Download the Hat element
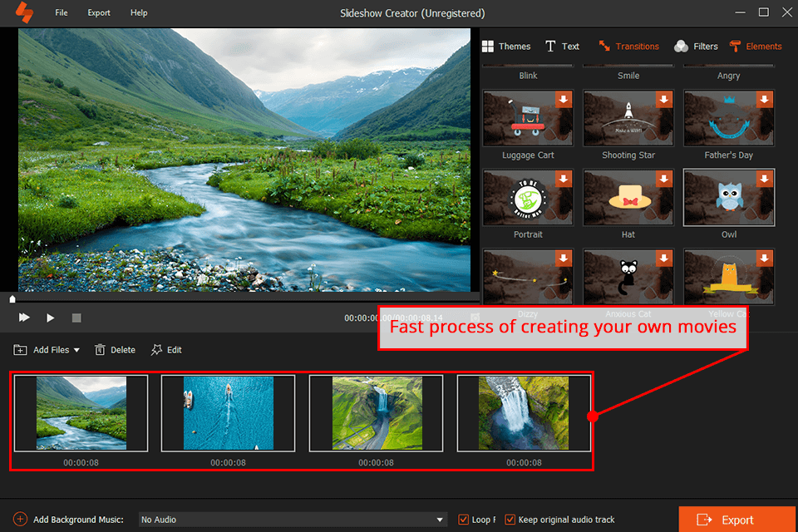Image resolution: width=798 pixels, height=532 pixels. 663,179
